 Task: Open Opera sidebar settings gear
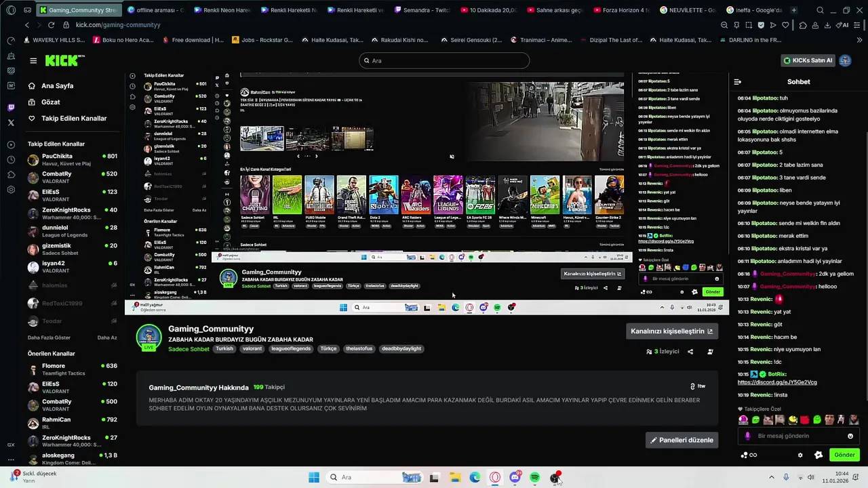pyautogui.click(x=11, y=190)
